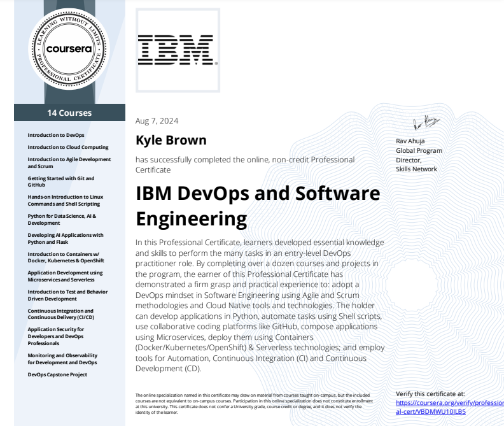Click the recipient name "Kyle Brown"
The width and height of the screenshot is (504, 426).
pyautogui.click(x=171, y=140)
